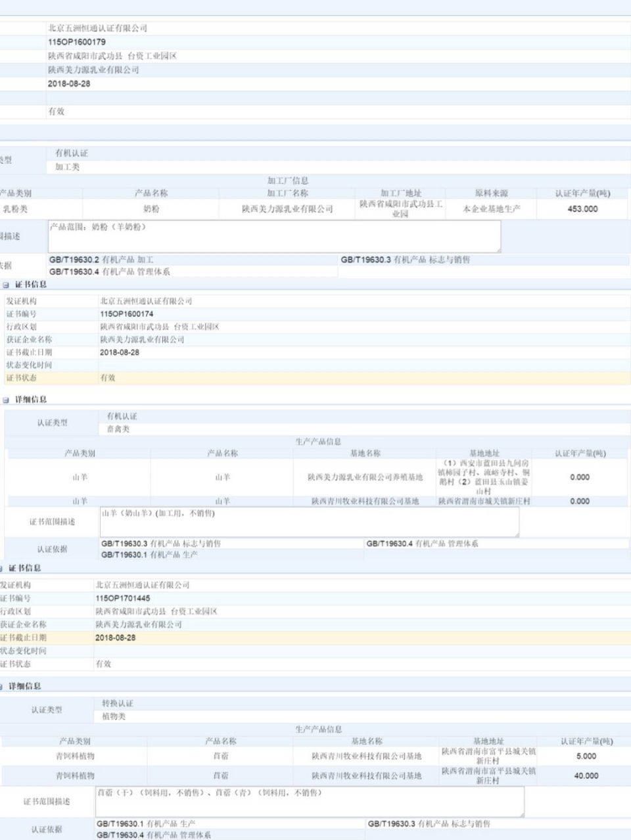Click GB/T19630.1 有机产品 生产 under 山羊 certificate
Image resolution: width=631 pixels, height=840 pixels.
point(150,555)
